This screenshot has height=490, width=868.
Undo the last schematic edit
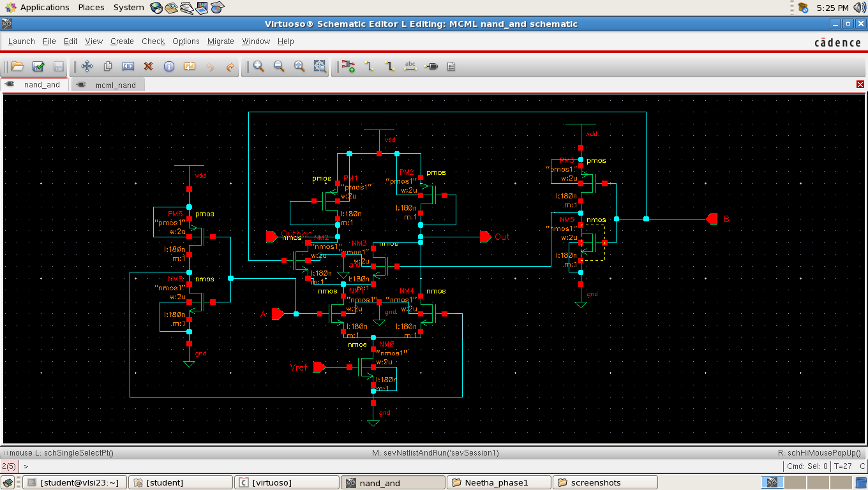click(210, 66)
